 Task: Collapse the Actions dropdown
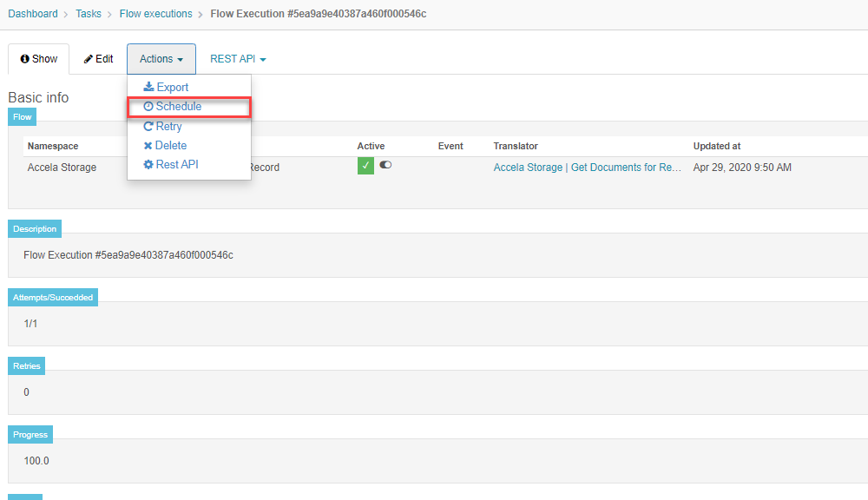click(161, 59)
